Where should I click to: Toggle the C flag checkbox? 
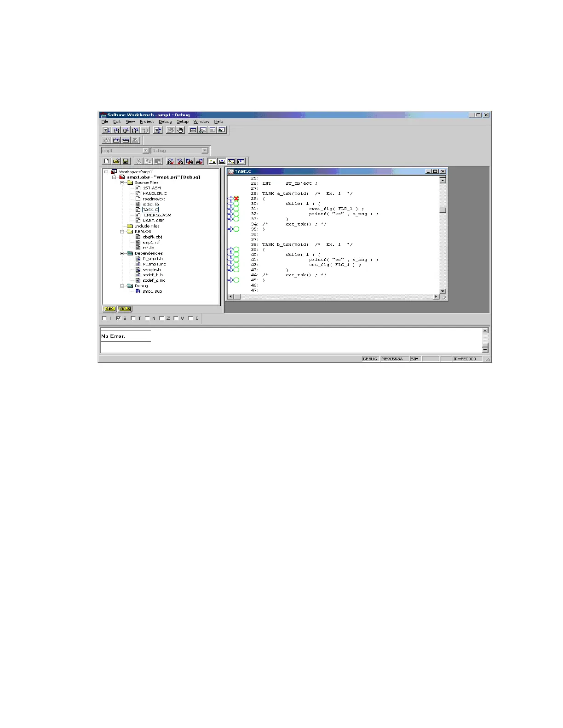pyautogui.click(x=191, y=318)
